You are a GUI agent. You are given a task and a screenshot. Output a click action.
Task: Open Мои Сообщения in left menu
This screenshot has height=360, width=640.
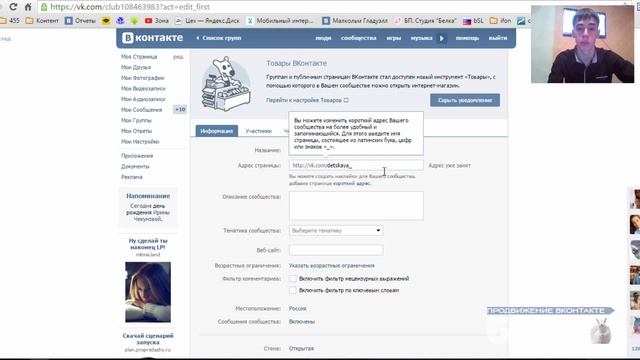tap(142, 110)
